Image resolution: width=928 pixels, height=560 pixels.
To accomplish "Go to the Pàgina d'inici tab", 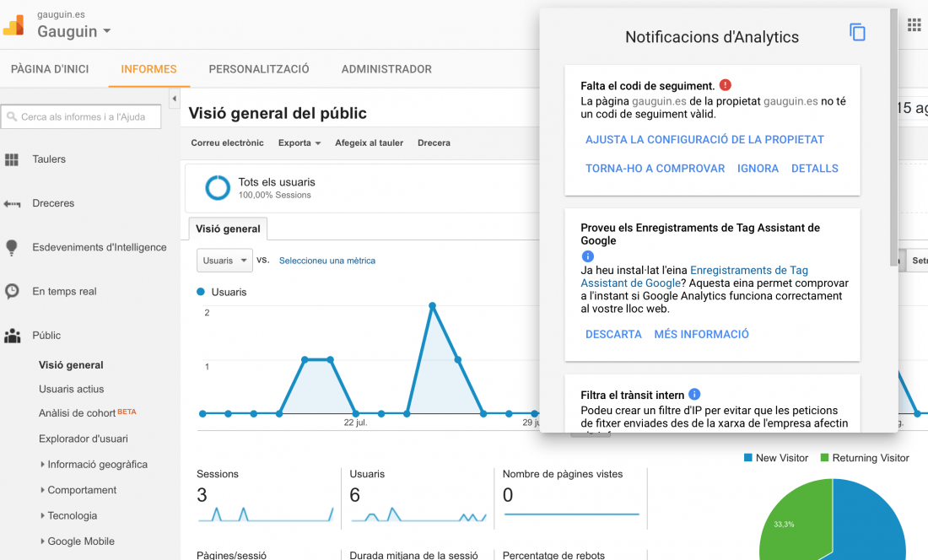I will point(50,69).
